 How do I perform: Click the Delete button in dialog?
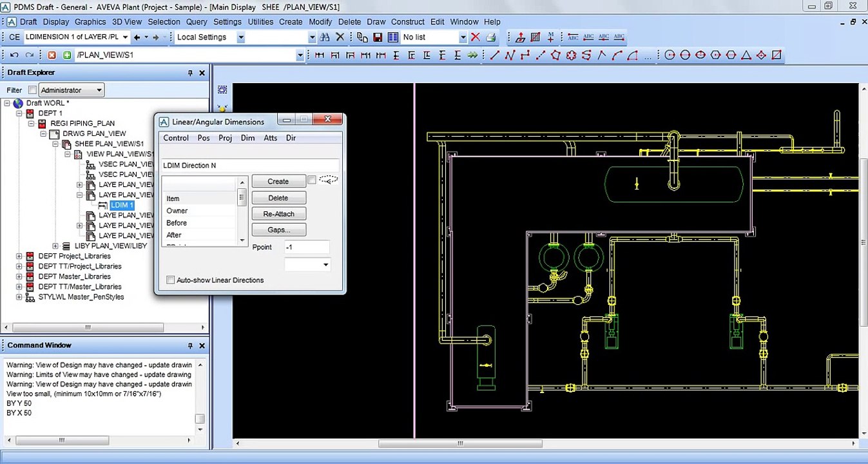tap(278, 197)
